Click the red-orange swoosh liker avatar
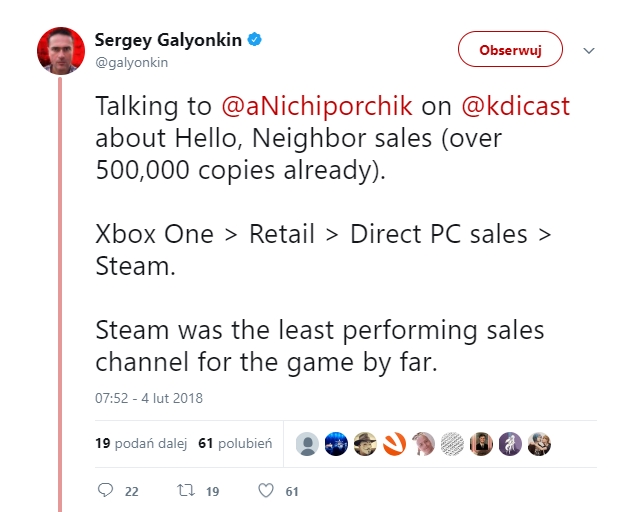The image size is (631, 512). (395, 444)
